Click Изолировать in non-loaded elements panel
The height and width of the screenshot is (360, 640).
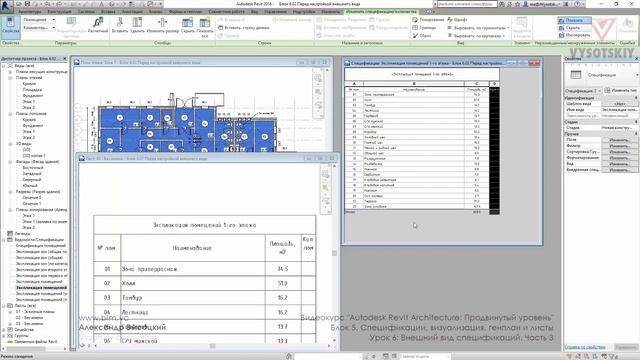[574, 36]
